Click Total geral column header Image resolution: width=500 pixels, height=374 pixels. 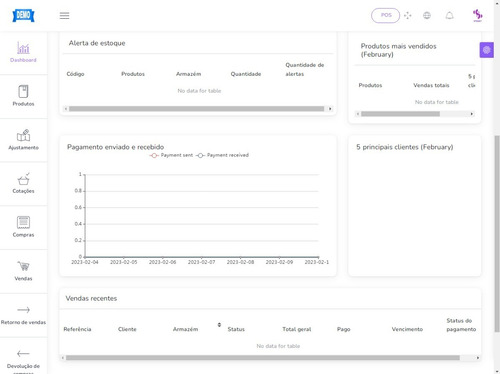pos(297,329)
